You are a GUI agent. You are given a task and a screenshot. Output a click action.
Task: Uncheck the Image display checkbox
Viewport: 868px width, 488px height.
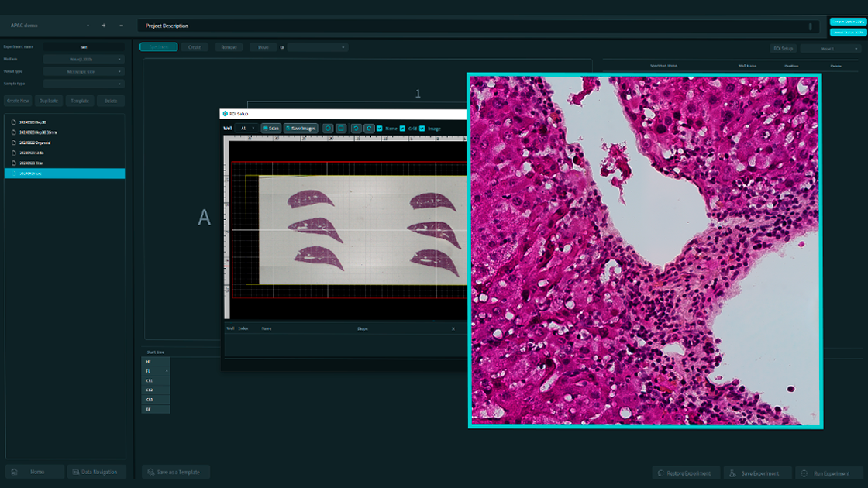(x=422, y=129)
